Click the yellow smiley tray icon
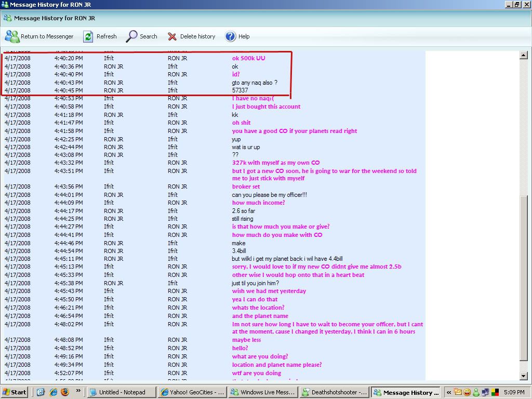The width and height of the screenshot is (532, 399). (x=467, y=392)
